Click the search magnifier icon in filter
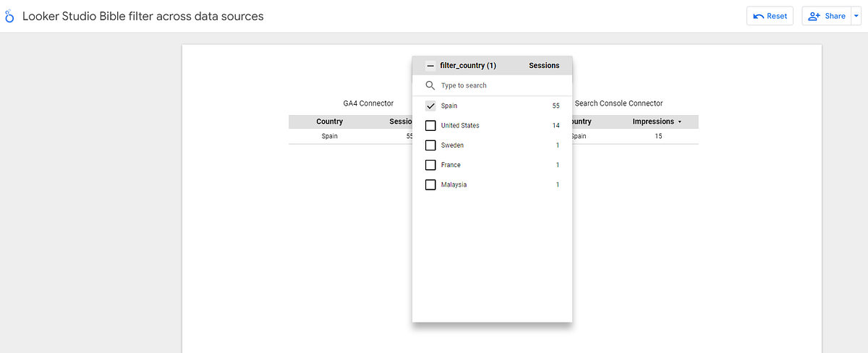 [430, 85]
